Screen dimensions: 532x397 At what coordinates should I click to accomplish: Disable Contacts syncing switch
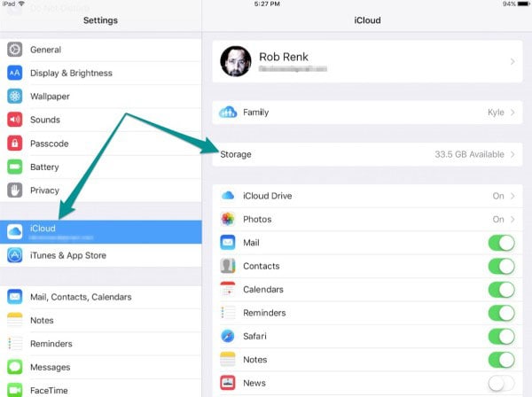(x=502, y=266)
